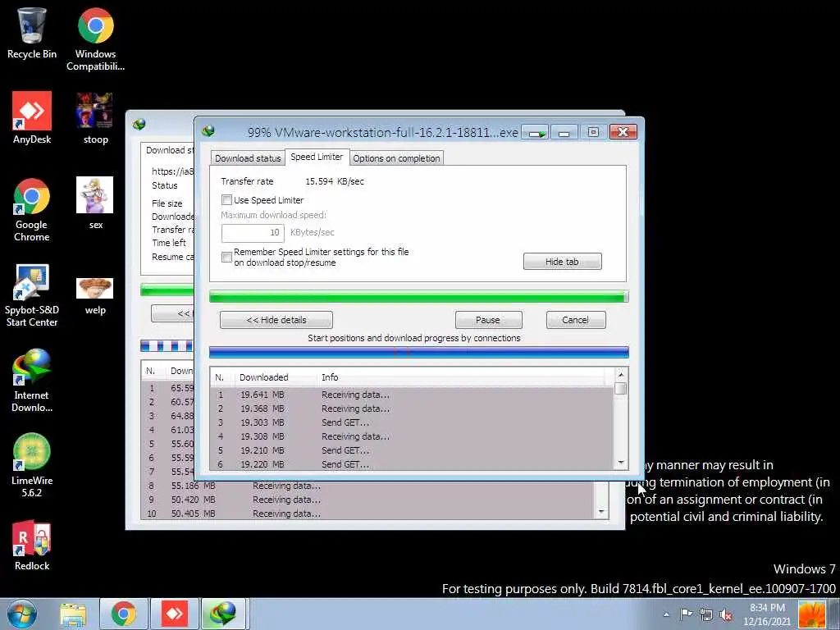Enable the Use Speed Limiter checkbox

226,200
